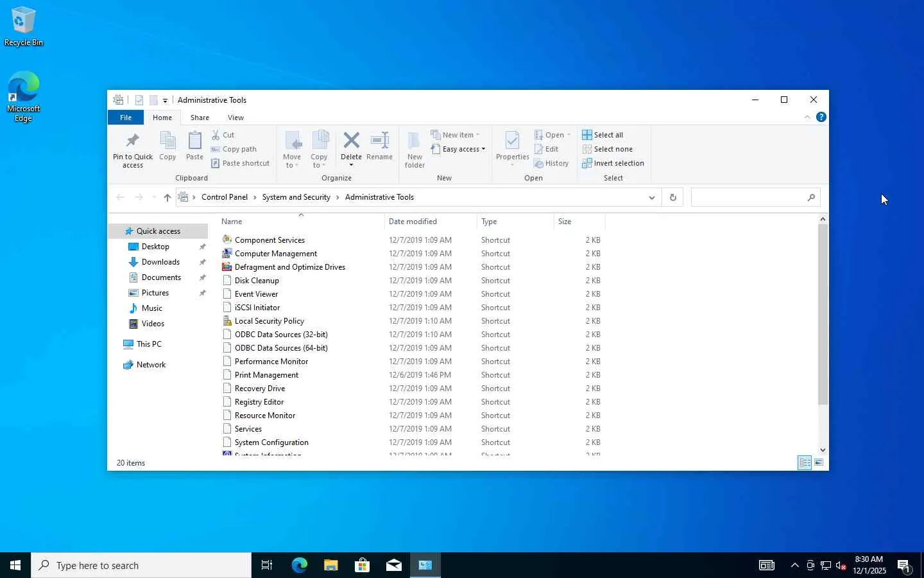Sort by Size column header

[579, 222]
